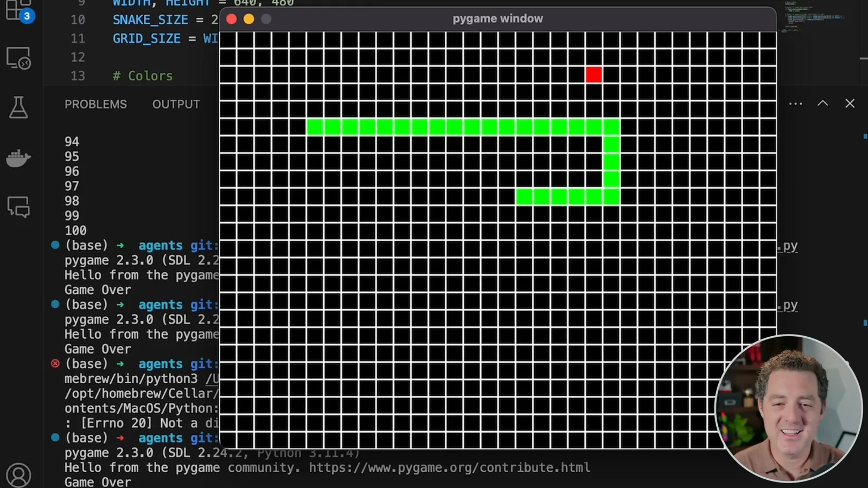Click line number 12 in the gutter
Viewport: 868px width, 488px height.
tap(78, 57)
